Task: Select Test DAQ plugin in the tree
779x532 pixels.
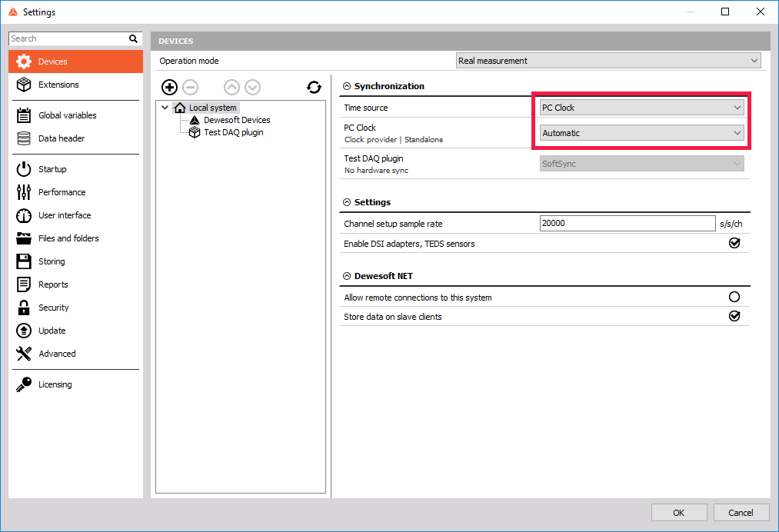Action: point(234,133)
